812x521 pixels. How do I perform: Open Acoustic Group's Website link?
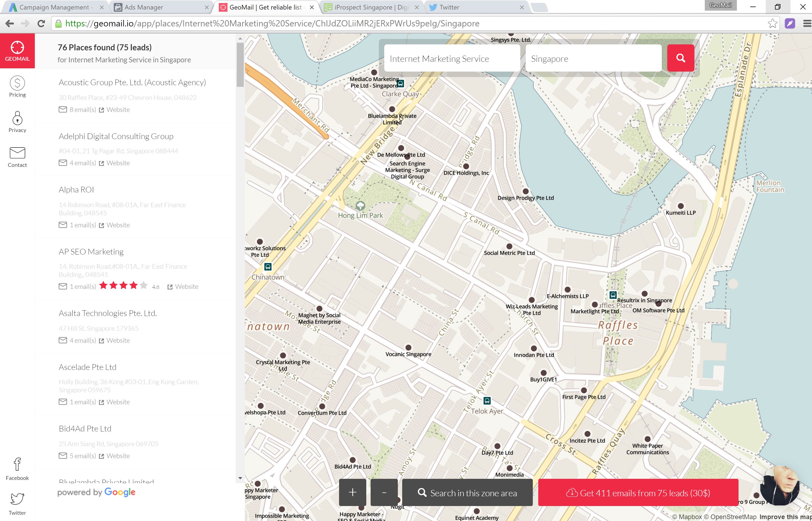[114, 110]
